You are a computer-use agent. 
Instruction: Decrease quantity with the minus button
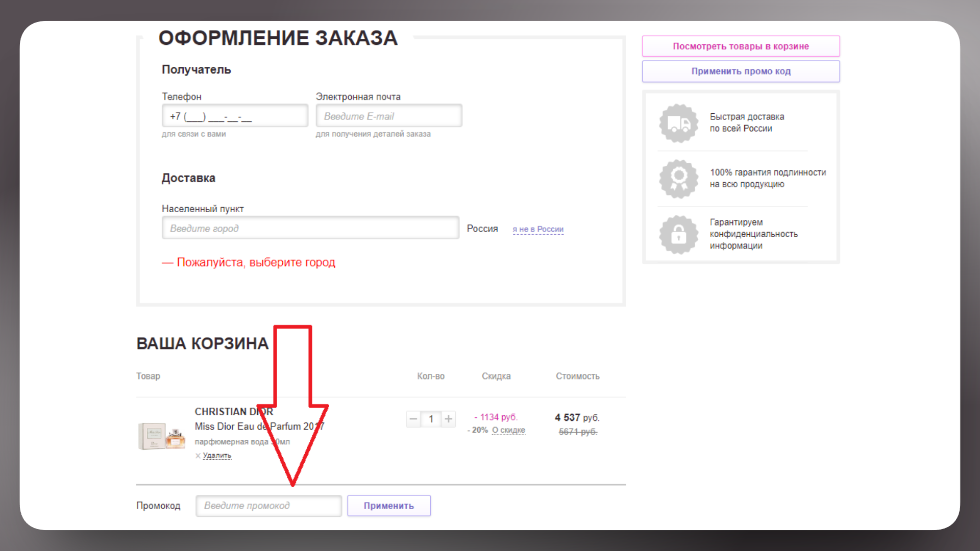point(413,419)
